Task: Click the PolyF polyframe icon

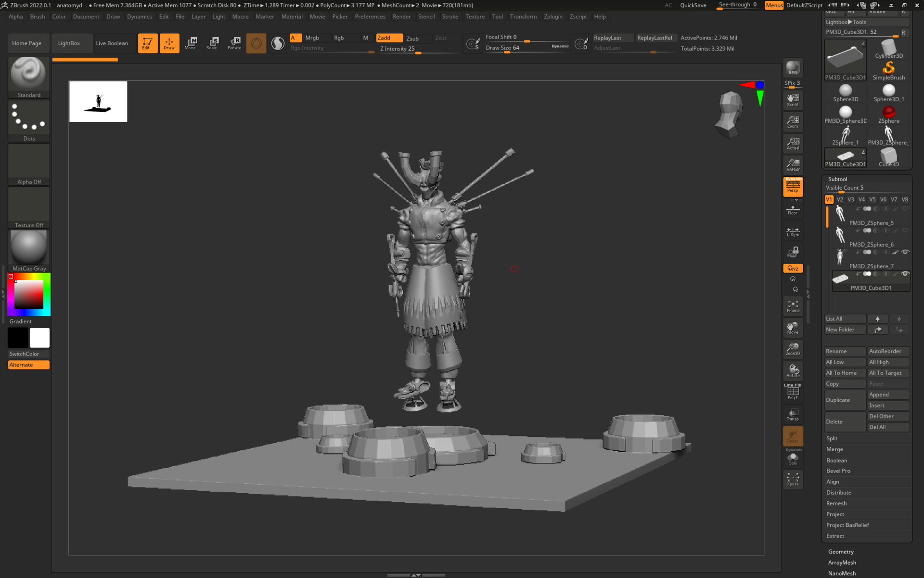Action: [x=793, y=391]
